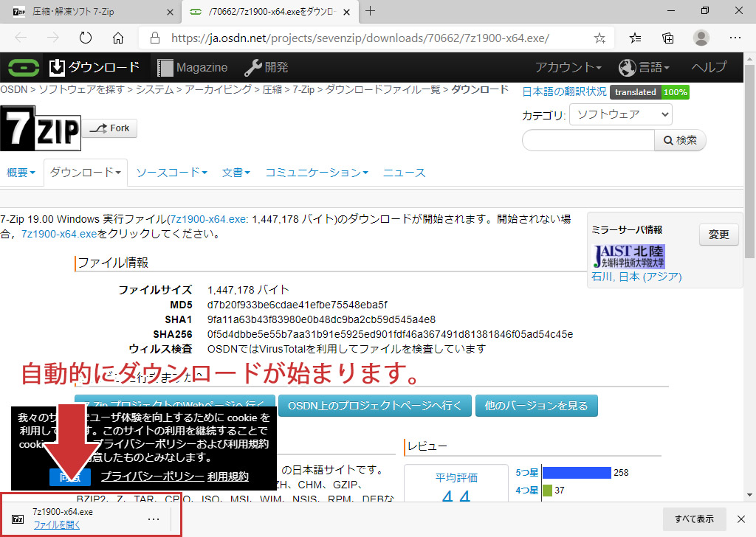This screenshot has height=537, width=756.
Task: Click ファイルを開く for downloaded file
Action: click(x=57, y=525)
